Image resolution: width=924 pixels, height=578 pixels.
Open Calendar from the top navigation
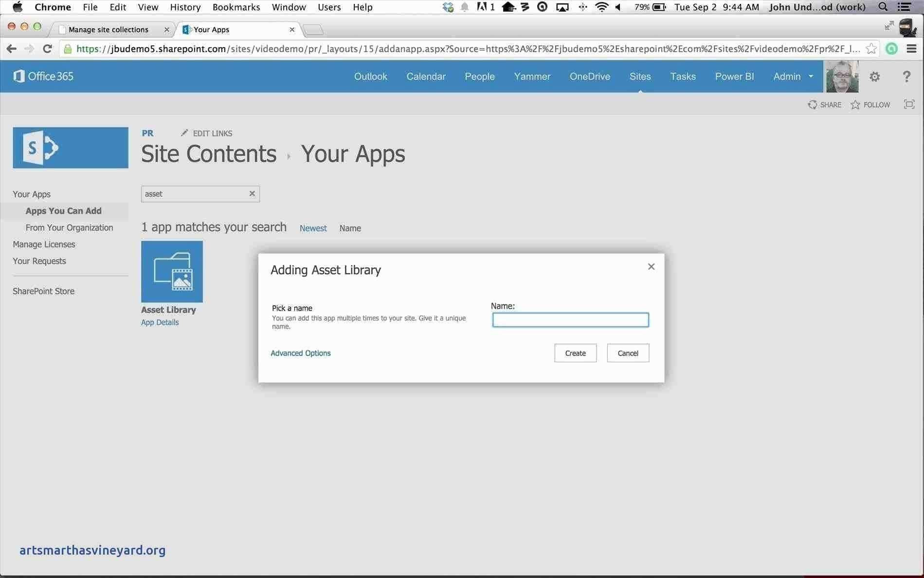(x=426, y=76)
